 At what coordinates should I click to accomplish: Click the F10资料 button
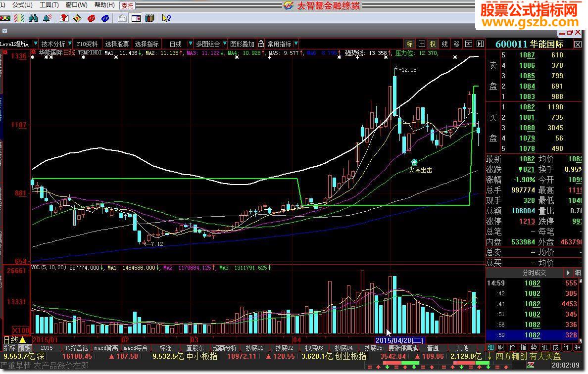[x=87, y=44]
